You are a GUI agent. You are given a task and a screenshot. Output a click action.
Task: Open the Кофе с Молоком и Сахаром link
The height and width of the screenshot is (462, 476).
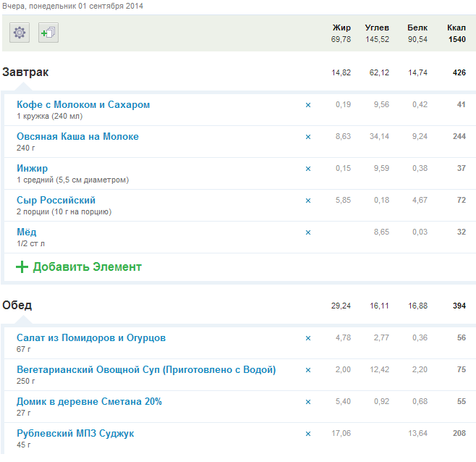click(x=83, y=104)
